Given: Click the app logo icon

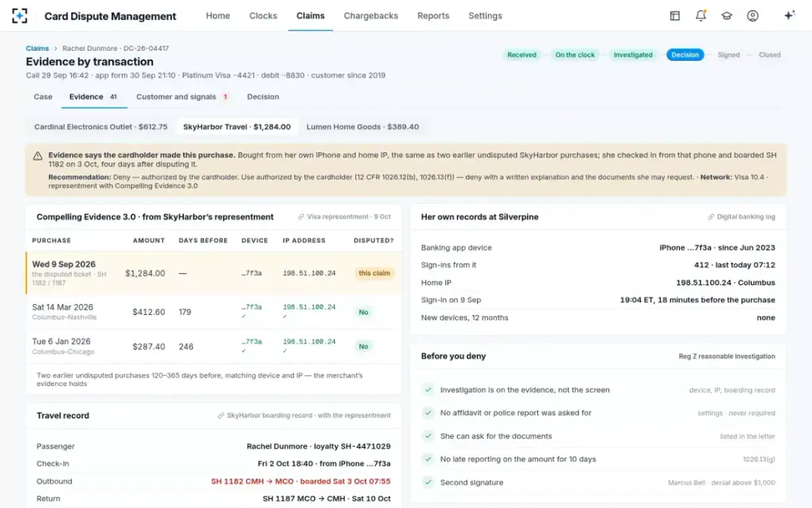Looking at the screenshot, I should pos(20,16).
